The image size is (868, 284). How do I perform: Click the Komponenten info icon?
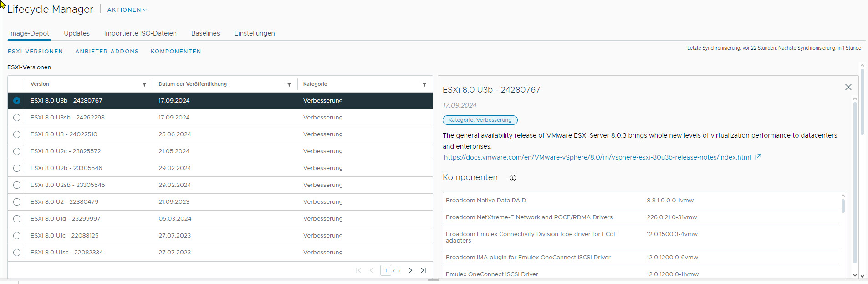point(513,178)
